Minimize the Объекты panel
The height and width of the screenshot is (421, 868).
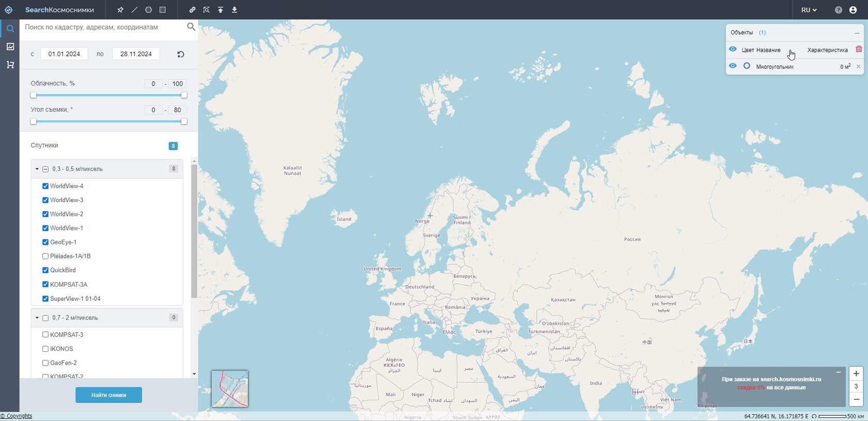[857, 33]
